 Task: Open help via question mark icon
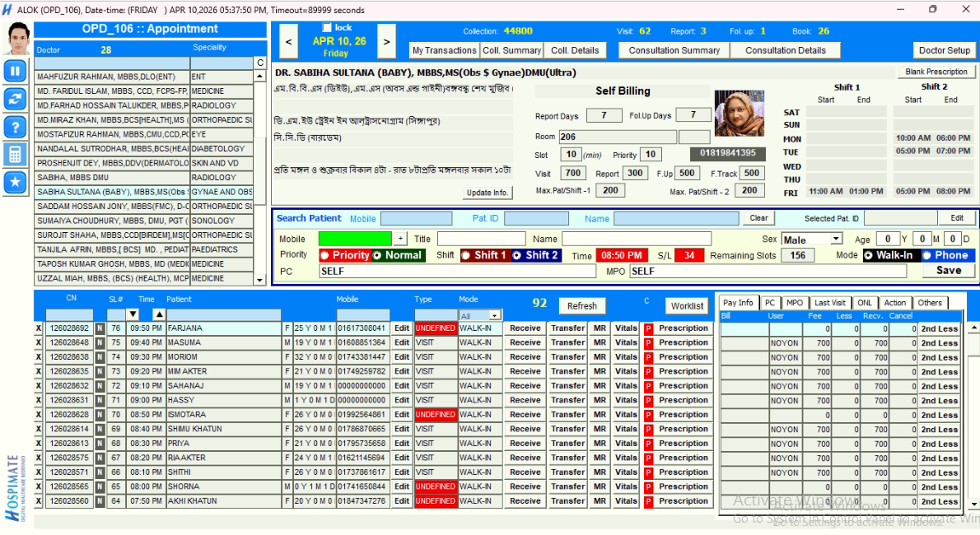(x=15, y=127)
